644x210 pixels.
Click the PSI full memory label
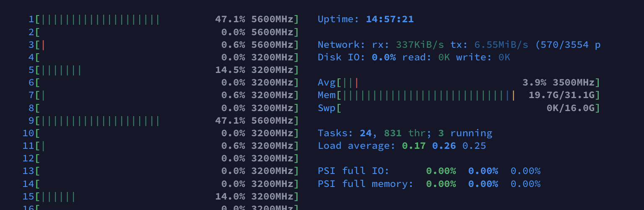(x=366, y=184)
